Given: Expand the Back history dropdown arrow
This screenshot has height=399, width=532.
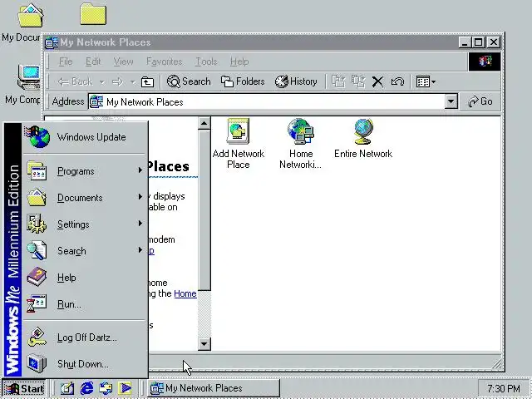Looking at the screenshot, I should 101,81.
